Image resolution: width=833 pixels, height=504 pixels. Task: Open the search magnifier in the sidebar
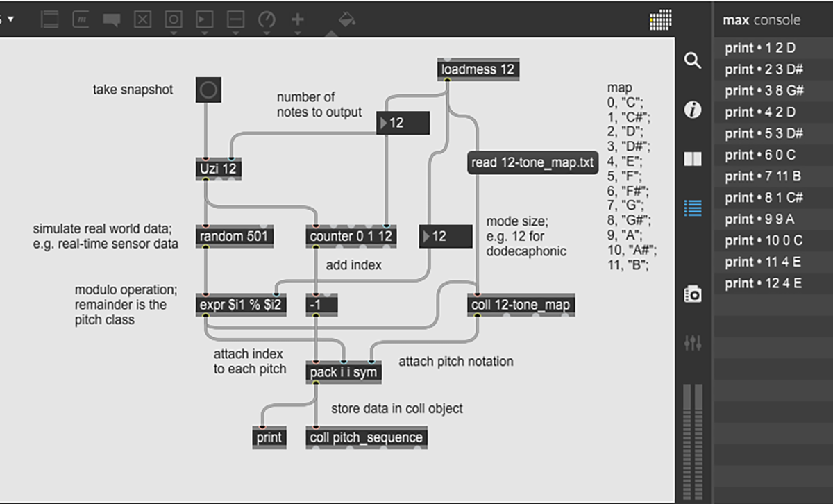[692, 61]
